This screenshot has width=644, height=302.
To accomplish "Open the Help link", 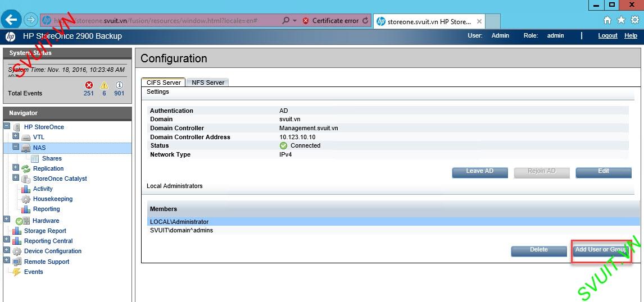I will [631, 36].
